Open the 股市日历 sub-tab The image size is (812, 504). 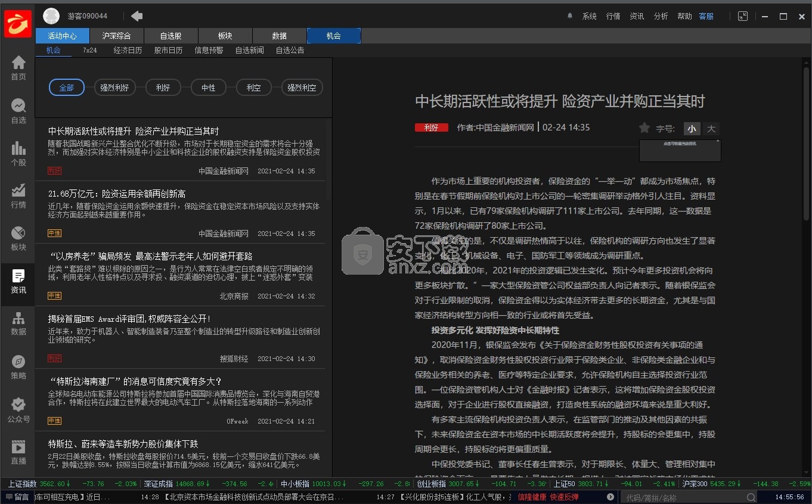tap(168, 51)
